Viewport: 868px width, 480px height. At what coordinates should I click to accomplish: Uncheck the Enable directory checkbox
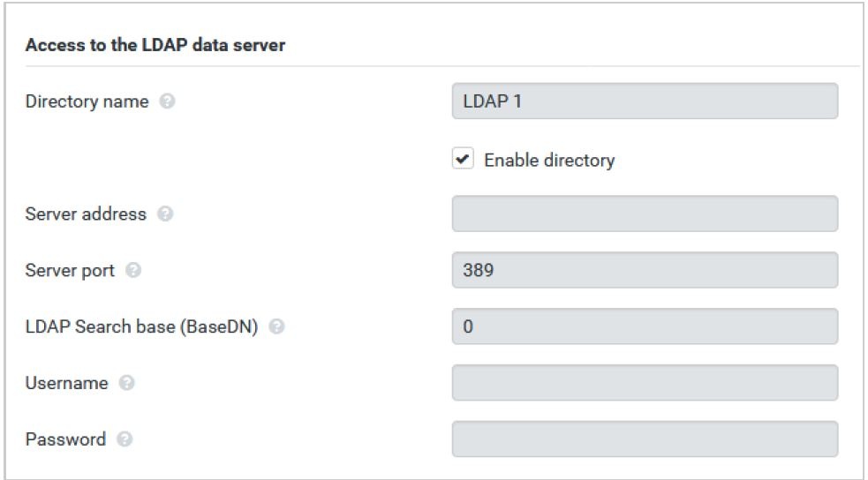[x=463, y=159]
